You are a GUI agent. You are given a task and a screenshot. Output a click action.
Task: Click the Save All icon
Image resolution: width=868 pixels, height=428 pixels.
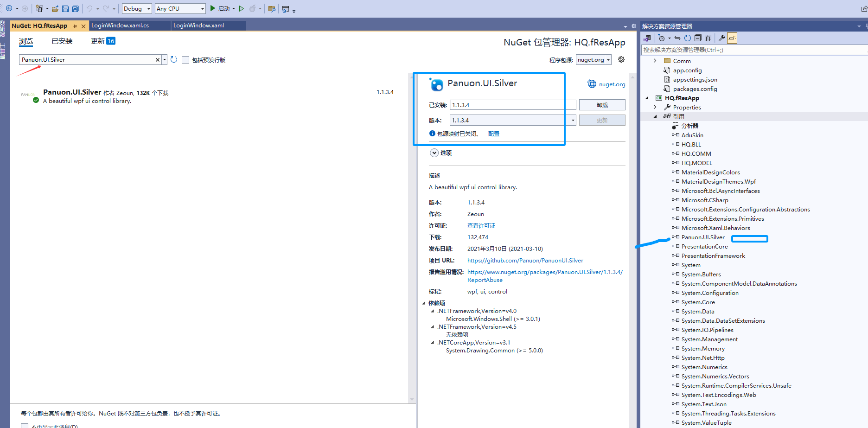(x=75, y=8)
